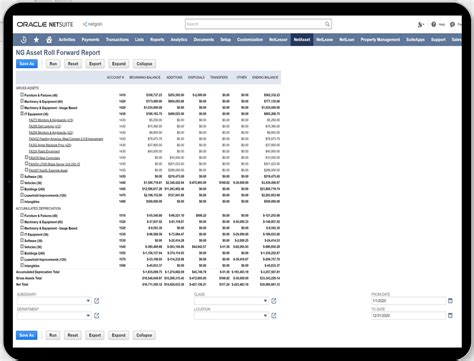The height and width of the screenshot is (361, 474).
Task: Click the top Collapse button
Action: click(144, 64)
